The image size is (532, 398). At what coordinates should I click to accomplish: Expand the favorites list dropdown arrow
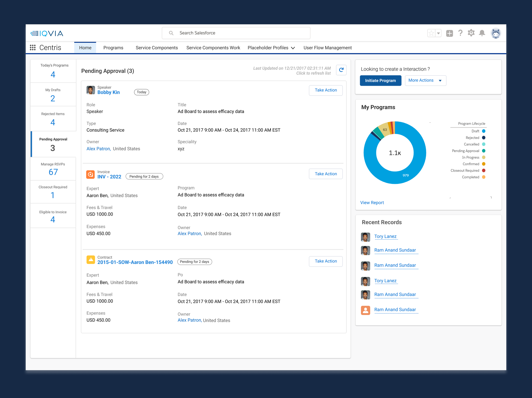[438, 33]
